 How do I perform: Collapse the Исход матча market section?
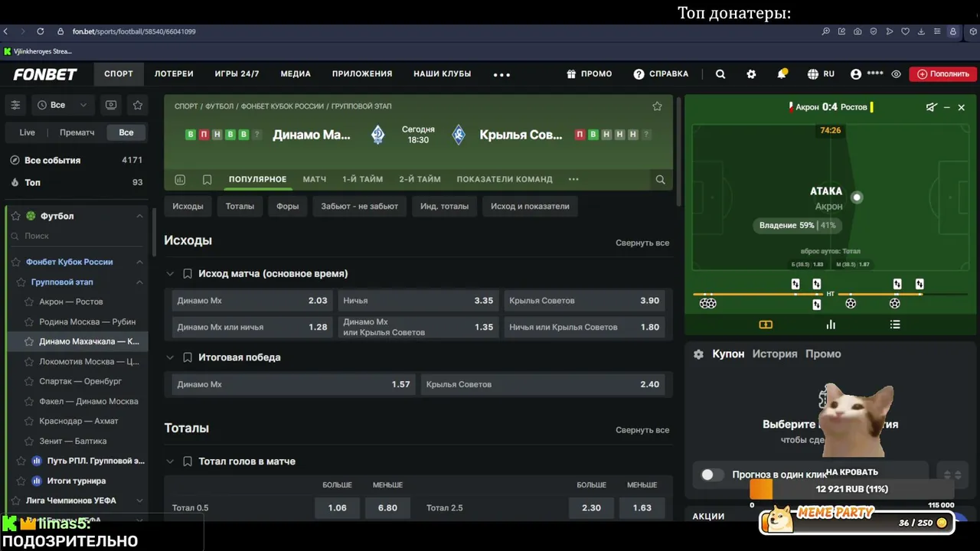[170, 273]
